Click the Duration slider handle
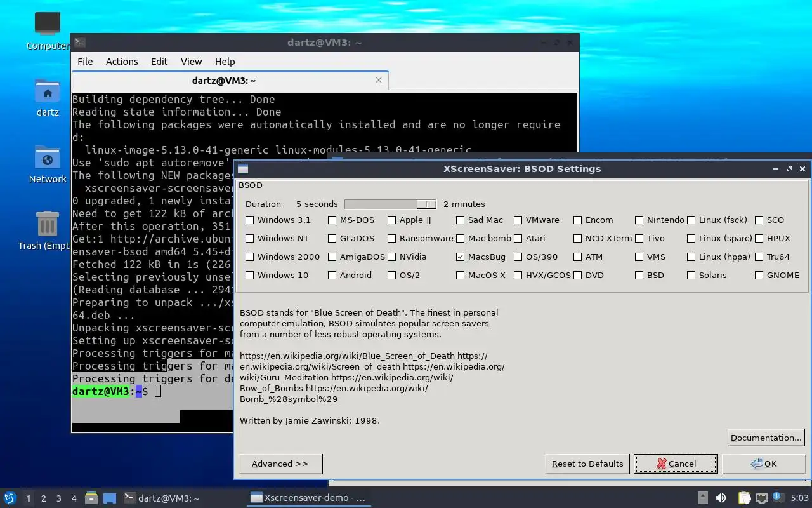The height and width of the screenshot is (508, 812). 426,204
